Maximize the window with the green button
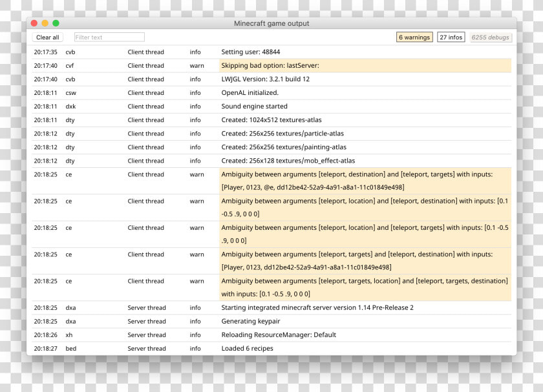 [56, 23]
